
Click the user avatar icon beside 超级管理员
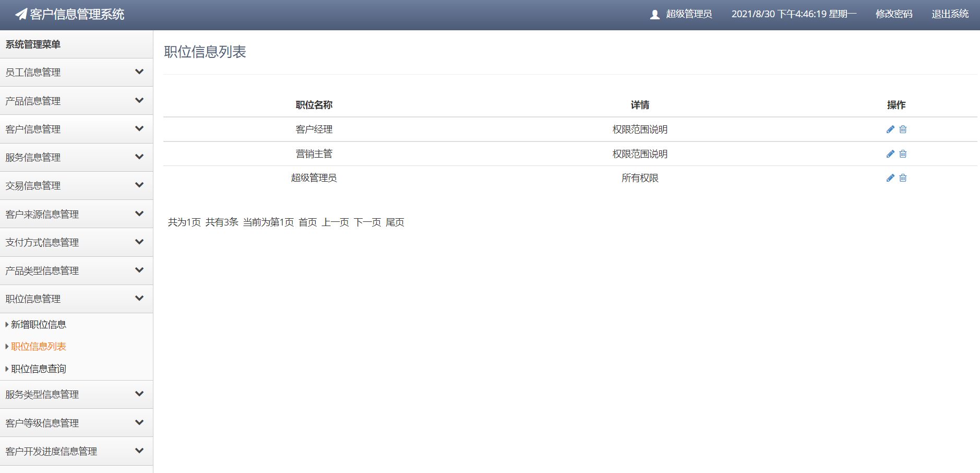click(655, 15)
